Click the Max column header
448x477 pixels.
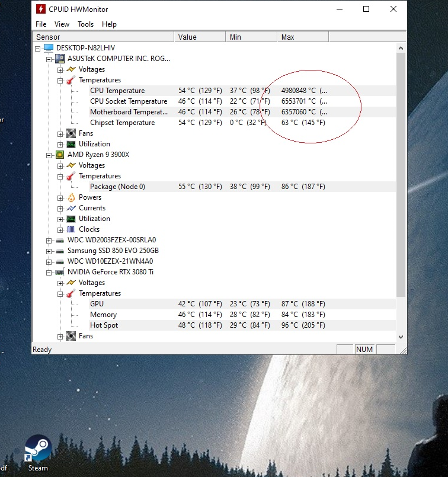click(303, 37)
